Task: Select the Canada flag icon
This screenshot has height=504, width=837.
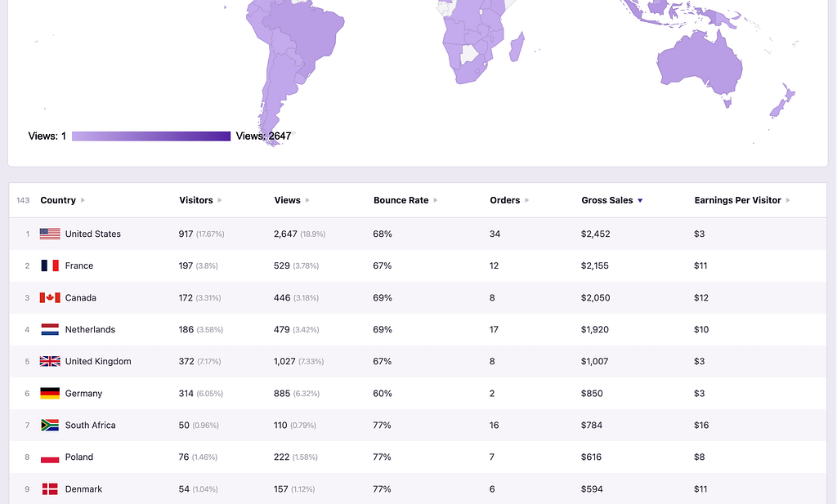Action: [x=49, y=297]
